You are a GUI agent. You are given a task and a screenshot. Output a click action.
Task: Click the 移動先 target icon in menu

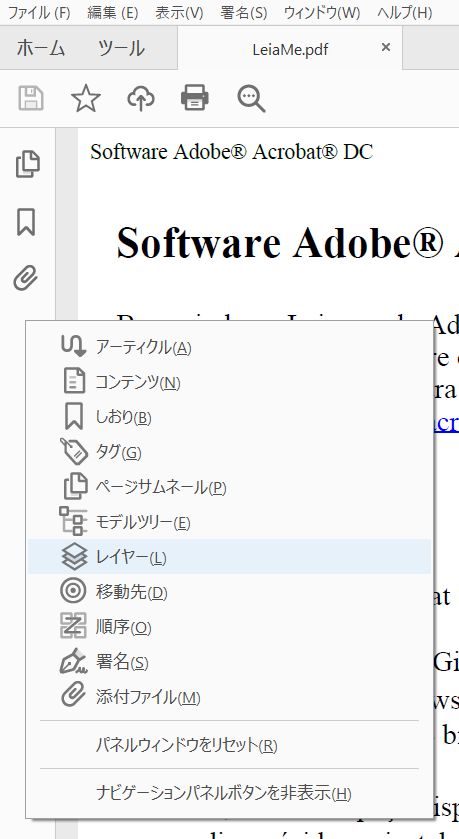point(73,591)
